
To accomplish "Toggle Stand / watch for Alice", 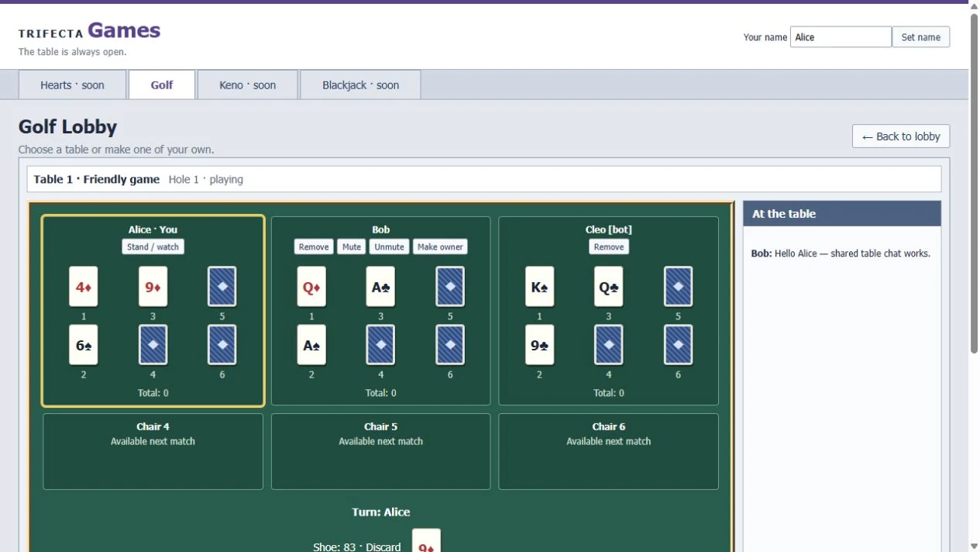I will (x=153, y=247).
